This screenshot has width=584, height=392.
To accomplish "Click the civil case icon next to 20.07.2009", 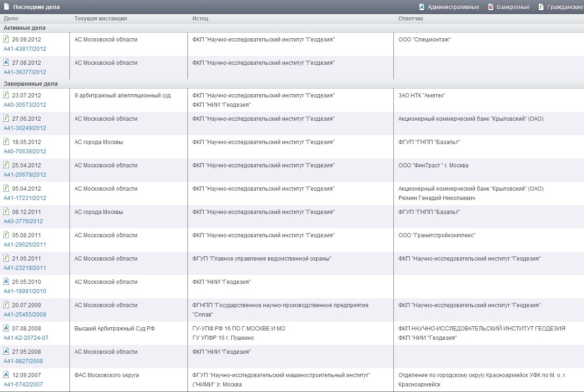I will (6, 305).
